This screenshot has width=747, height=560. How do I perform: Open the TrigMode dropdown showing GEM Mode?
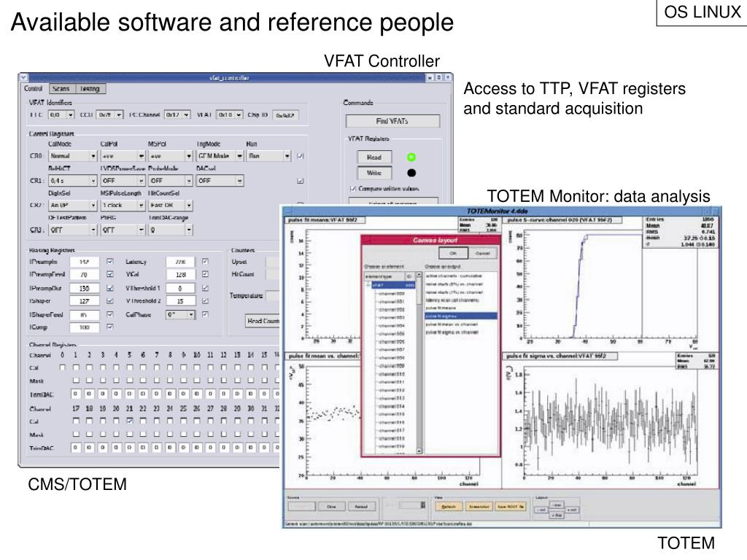(220, 156)
